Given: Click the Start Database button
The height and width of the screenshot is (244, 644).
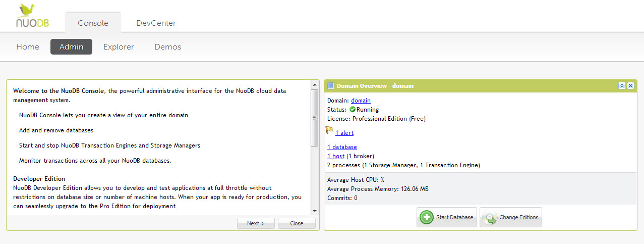Looking at the screenshot, I should click(447, 217).
